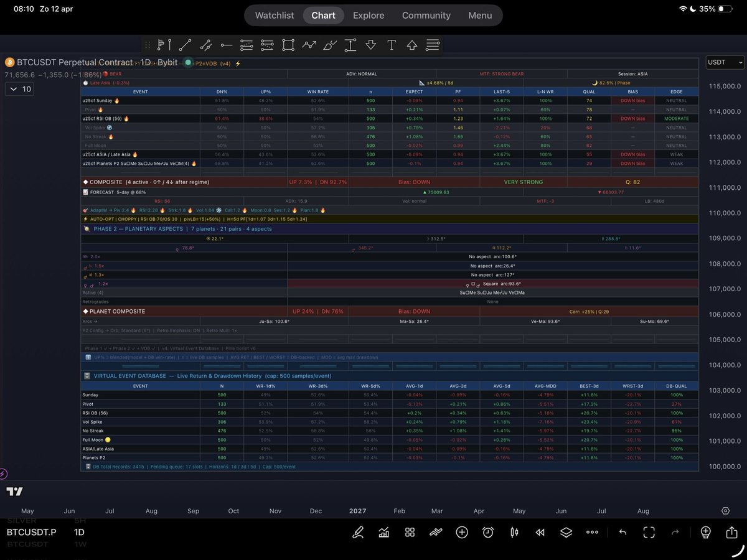747x560 pixels.
Task: Switch to the Watchlist tab
Action: tap(275, 15)
